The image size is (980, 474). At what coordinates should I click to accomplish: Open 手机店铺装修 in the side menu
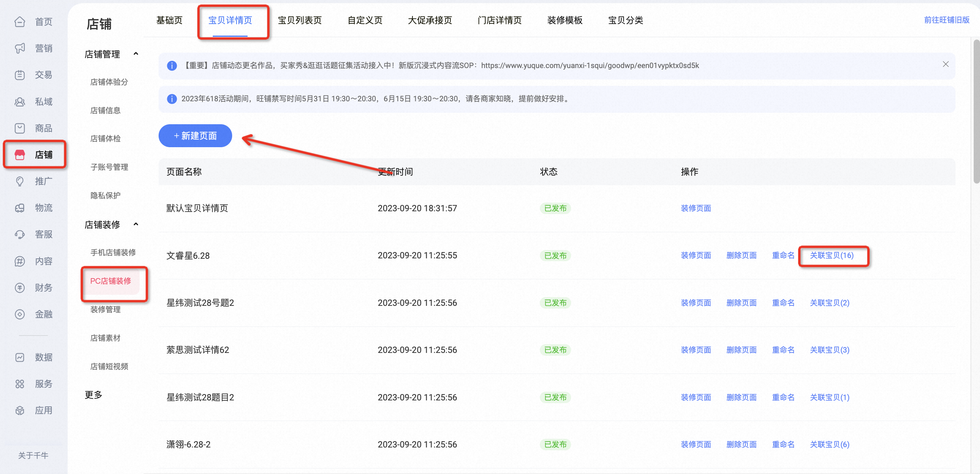[x=113, y=252]
